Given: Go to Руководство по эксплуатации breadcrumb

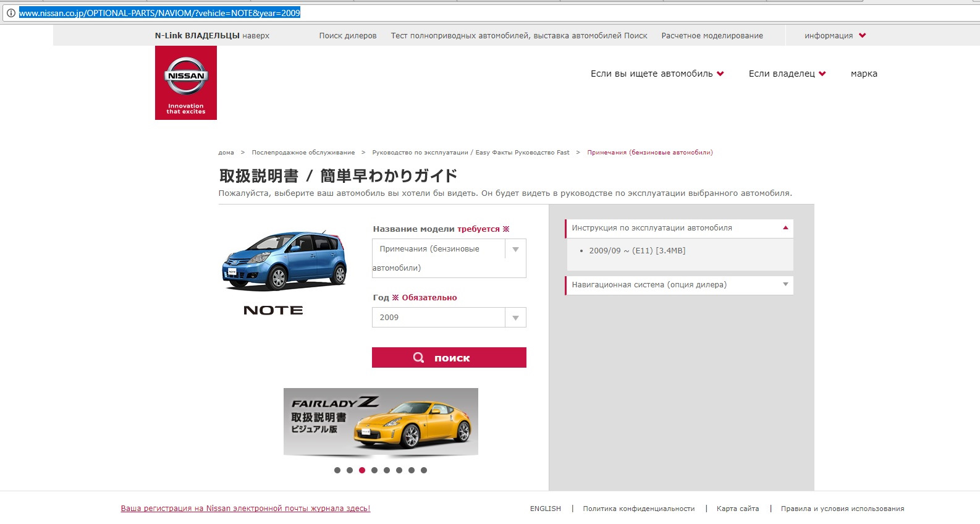Looking at the screenshot, I should [x=471, y=153].
